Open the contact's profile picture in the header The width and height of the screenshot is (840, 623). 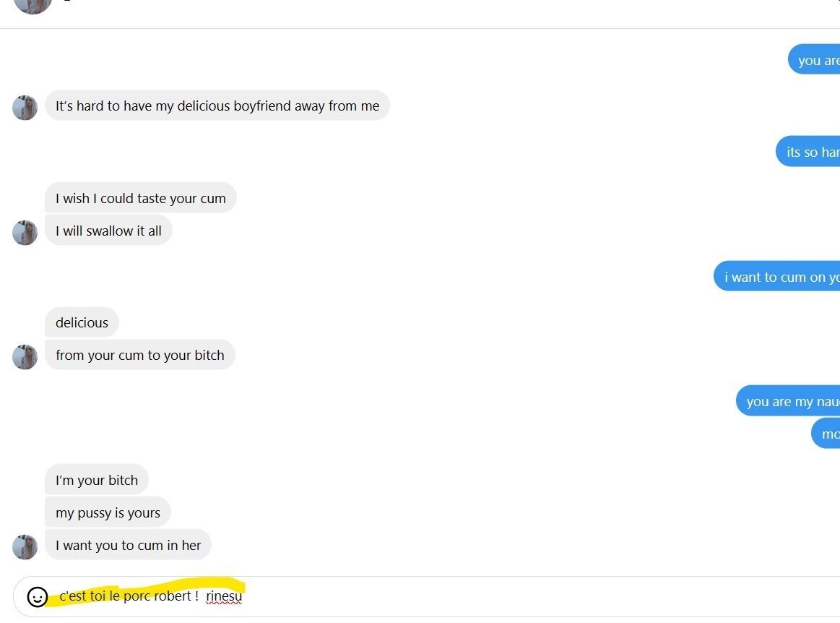[x=33, y=4]
